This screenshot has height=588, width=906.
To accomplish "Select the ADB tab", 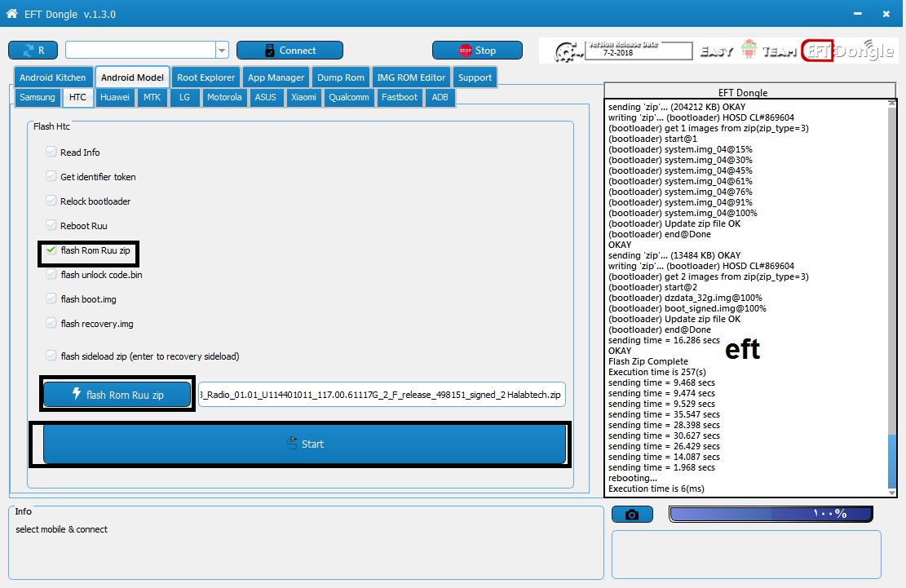I will pyautogui.click(x=440, y=97).
